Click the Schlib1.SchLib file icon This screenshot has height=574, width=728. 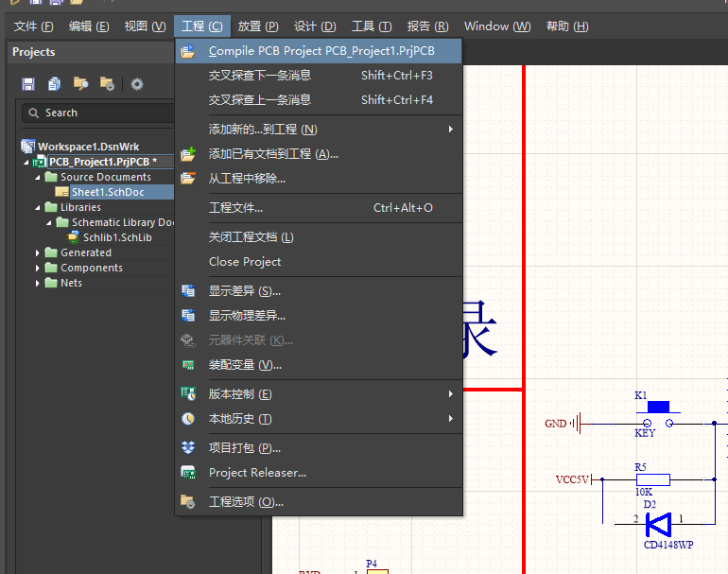click(73, 237)
